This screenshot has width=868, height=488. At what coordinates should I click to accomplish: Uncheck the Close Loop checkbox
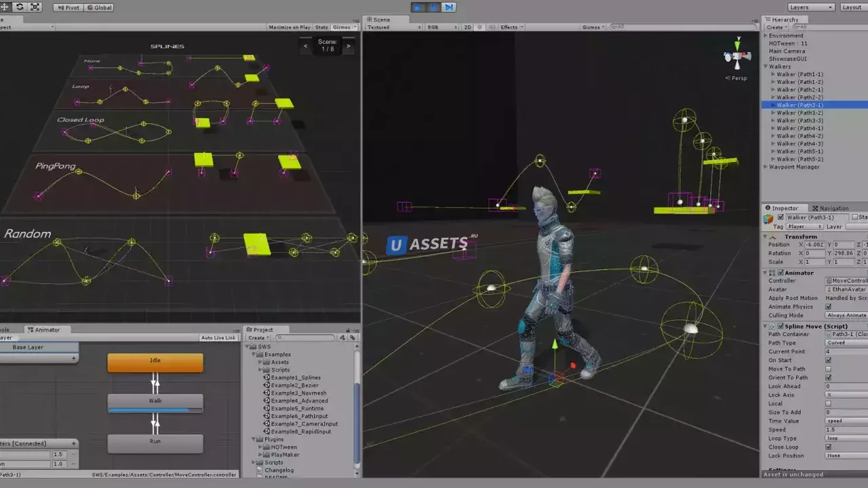pyautogui.click(x=828, y=447)
